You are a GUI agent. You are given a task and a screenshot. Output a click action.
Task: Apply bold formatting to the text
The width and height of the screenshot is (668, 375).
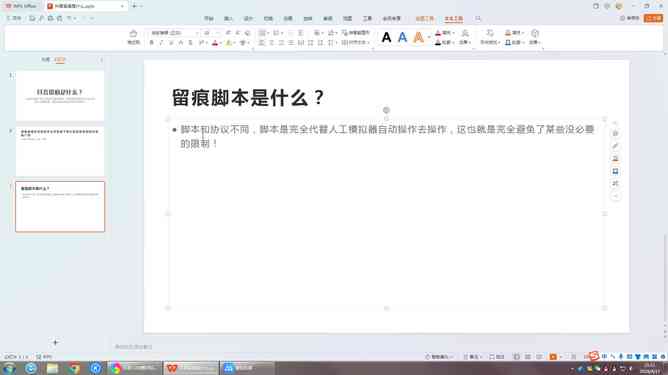(x=151, y=43)
